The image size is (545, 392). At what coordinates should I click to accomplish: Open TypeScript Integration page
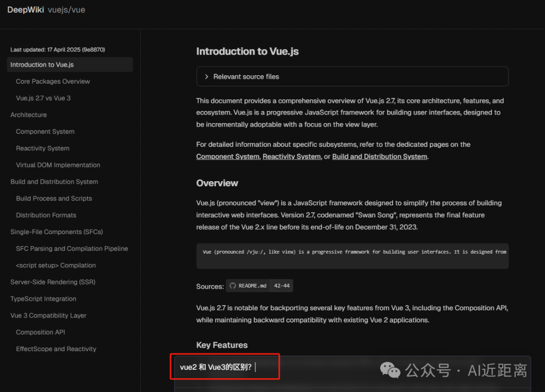[x=43, y=299]
